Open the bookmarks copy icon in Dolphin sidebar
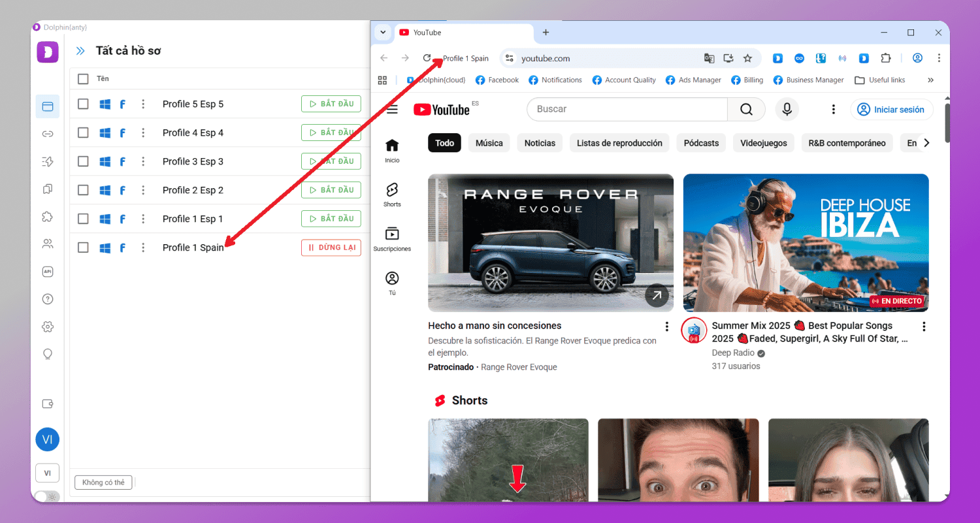This screenshot has width=980, height=523. (48, 189)
